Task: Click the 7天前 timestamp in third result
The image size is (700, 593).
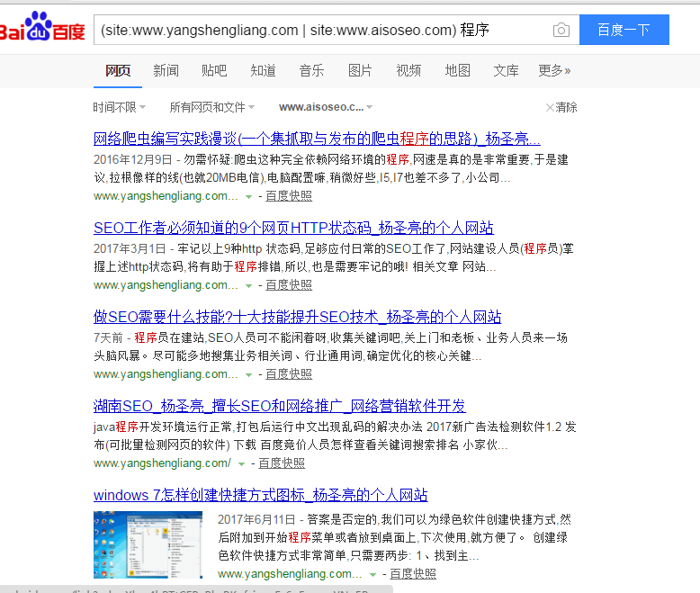Action: 108,338
